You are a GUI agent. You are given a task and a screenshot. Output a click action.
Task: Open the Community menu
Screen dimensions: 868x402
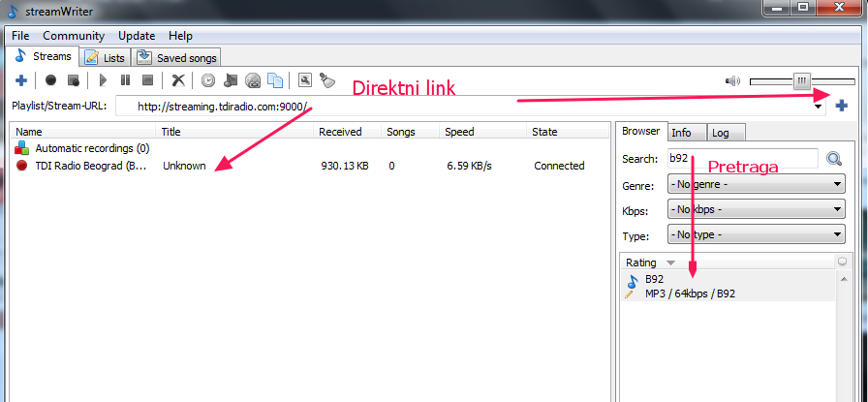(x=74, y=36)
